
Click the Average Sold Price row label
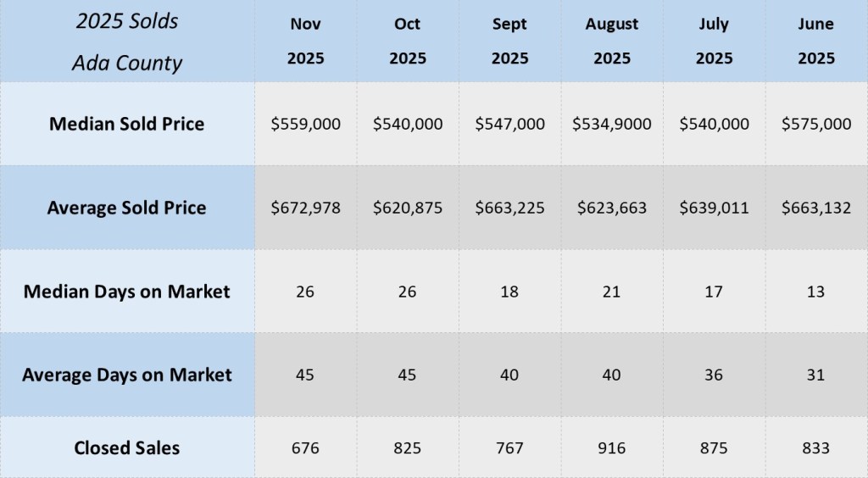coord(127,208)
